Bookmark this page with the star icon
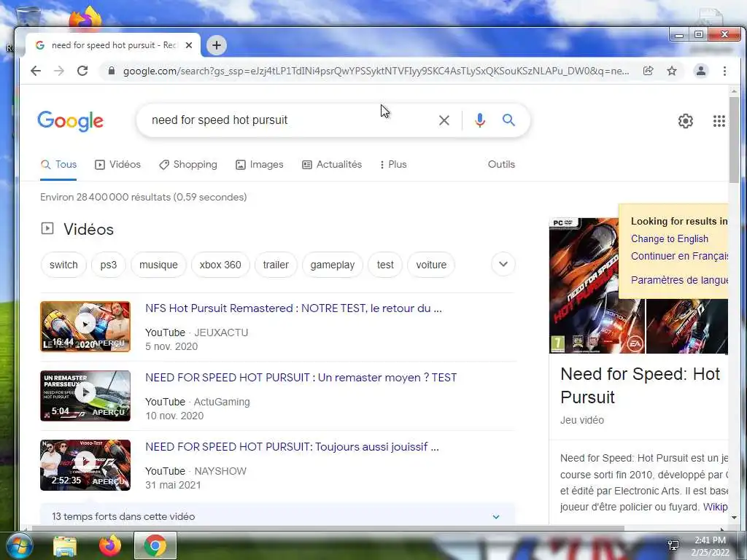 tap(672, 71)
